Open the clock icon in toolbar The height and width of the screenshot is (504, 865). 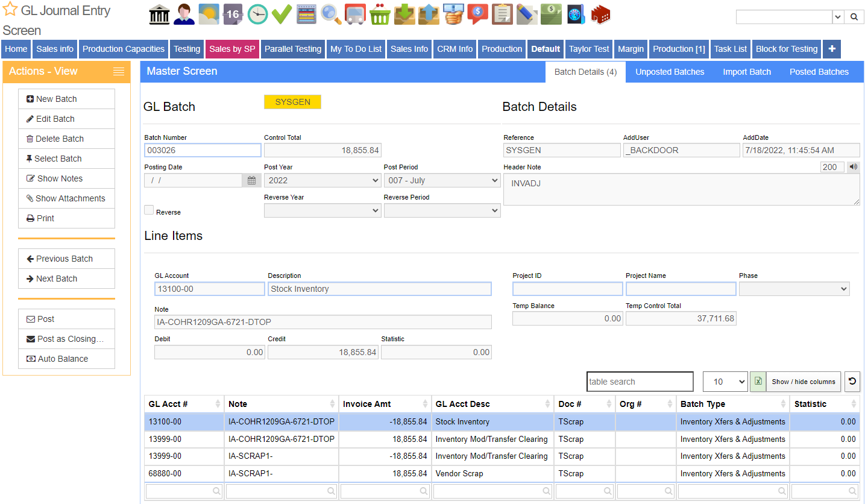point(257,14)
